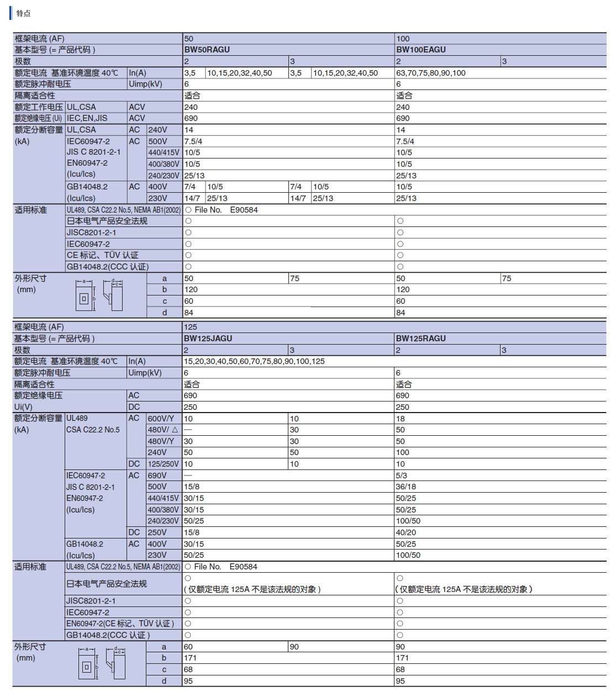Click the d dimension label beside 95
This screenshot has width=616, height=697.
tap(164, 681)
